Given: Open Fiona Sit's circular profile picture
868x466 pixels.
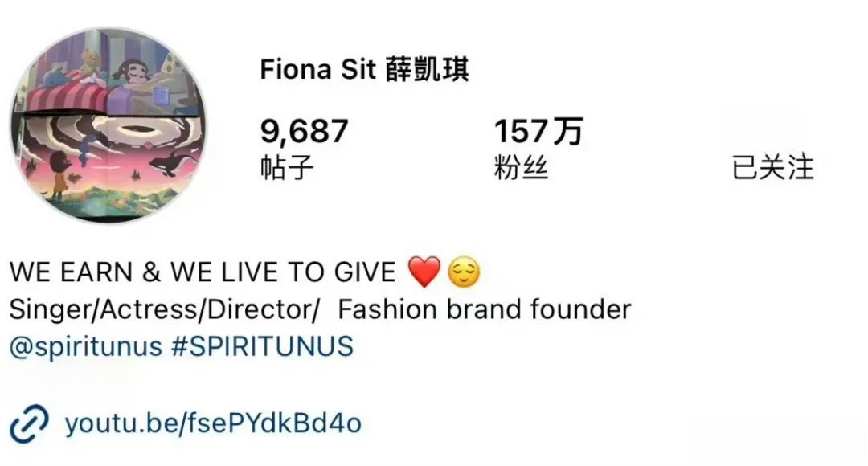Looking at the screenshot, I should click(108, 125).
